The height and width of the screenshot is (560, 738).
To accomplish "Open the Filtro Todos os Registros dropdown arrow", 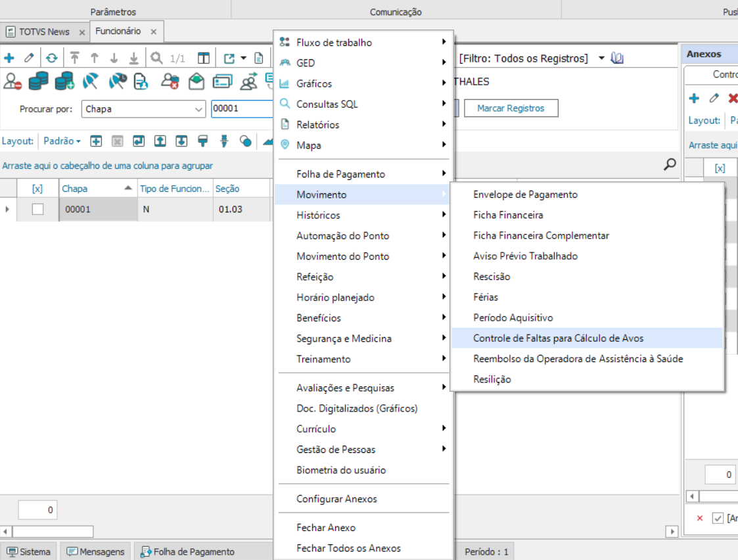I will pyautogui.click(x=601, y=58).
